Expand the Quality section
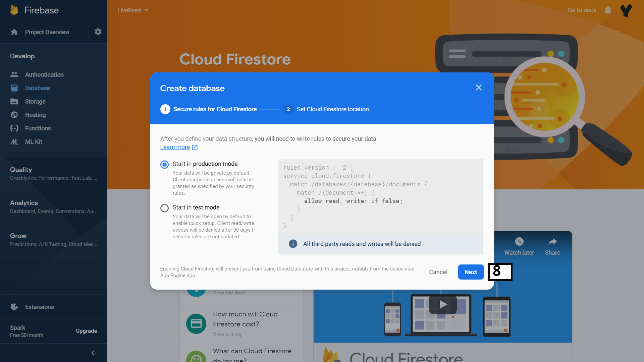 click(x=54, y=173)
